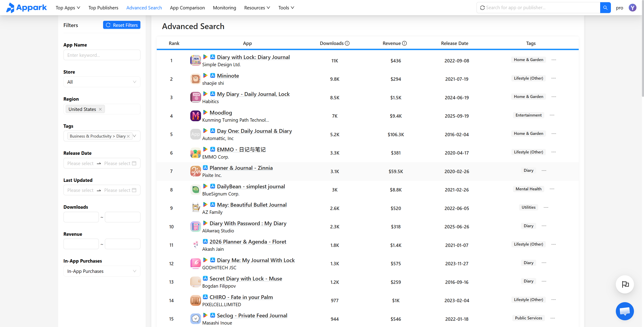
Task: Open the Mininote app icon
Action: point(195,79)
